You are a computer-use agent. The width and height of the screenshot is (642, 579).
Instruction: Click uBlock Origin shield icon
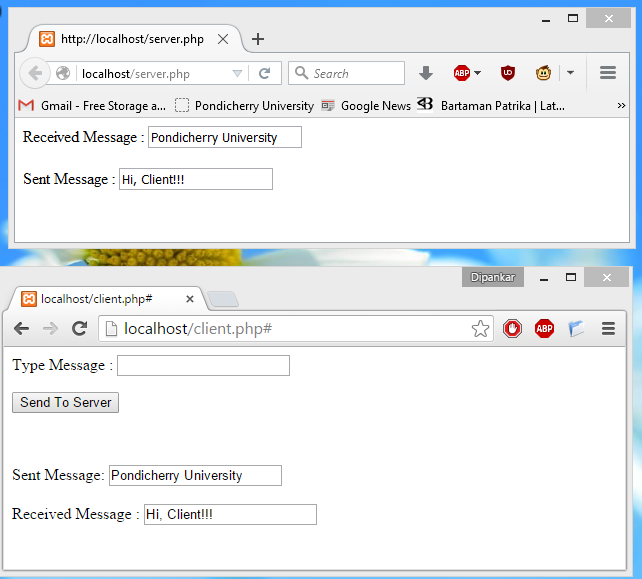pyautogui.click(x=508, y=73)
